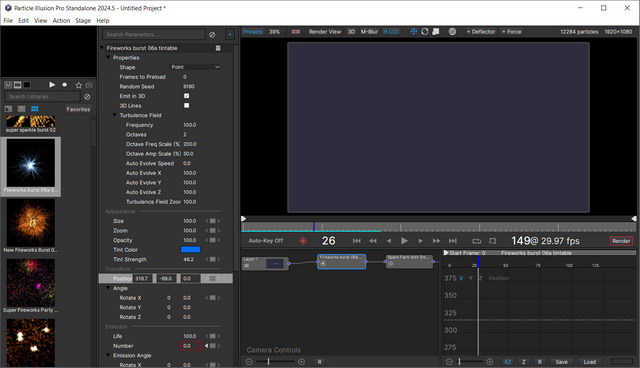Collapse the Properties section
Viewport: 640px width, 368px height.
tap(109, 58)
